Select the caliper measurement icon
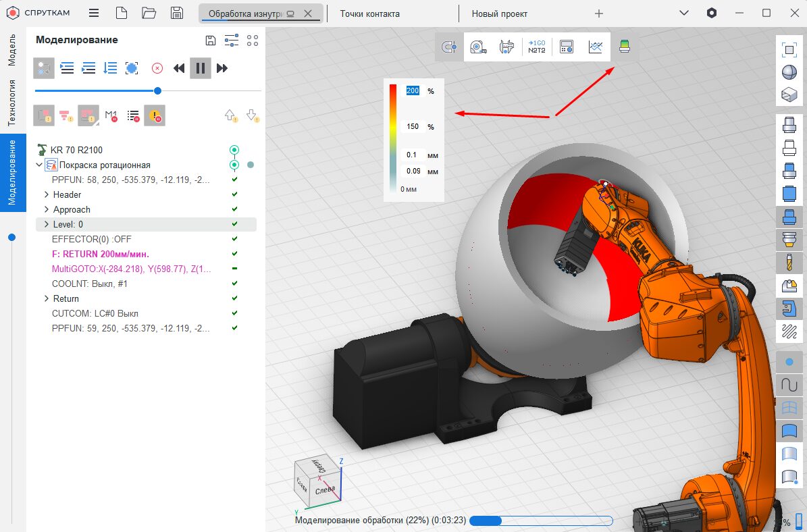 (x=506, y=47)
